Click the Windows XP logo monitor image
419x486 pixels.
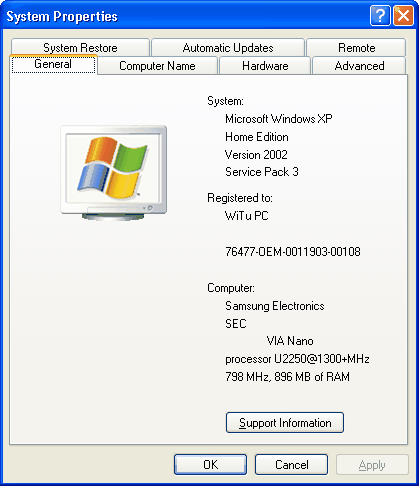[x=114, y=173]
